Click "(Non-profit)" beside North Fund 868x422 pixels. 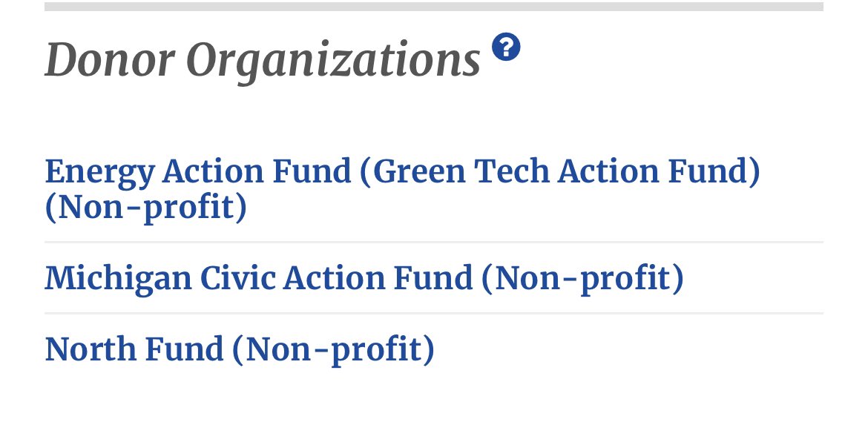click(x=333, y=349)
